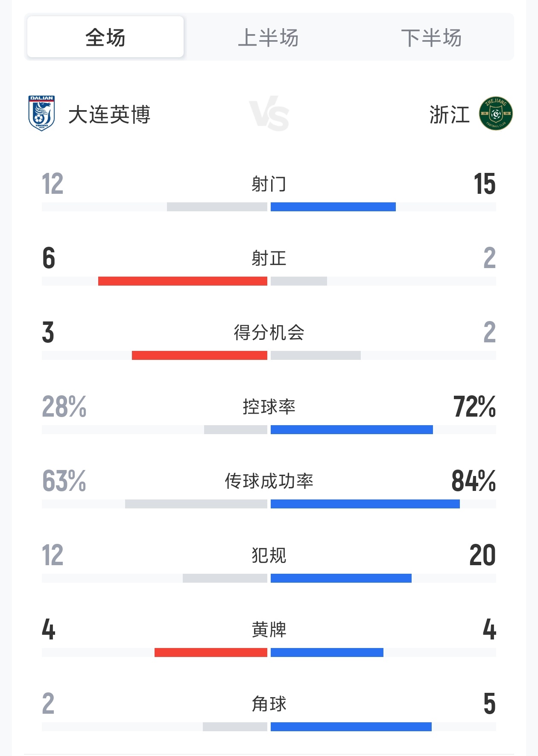Click Zhejiang's 20 fouls number
The image size is (538, 756).
pos(482,555)
